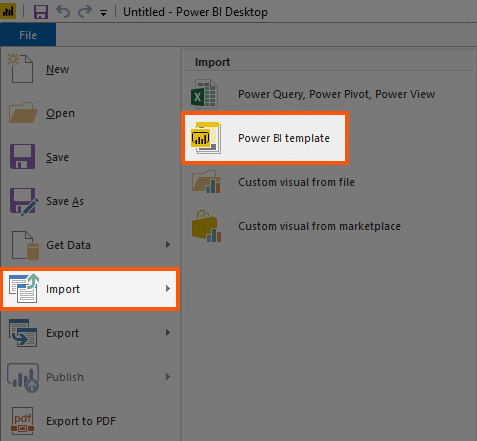Open the Customize Quick Access Toolbar dropdown
477x441 pixels.
pyautogui.click(x=103, y=13)
